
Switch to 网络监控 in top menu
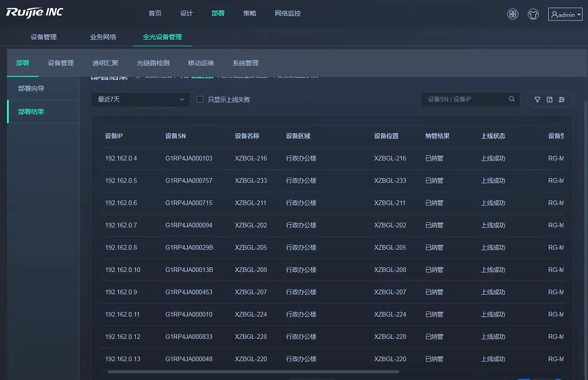pyautogui.click(x=287, y=13)
